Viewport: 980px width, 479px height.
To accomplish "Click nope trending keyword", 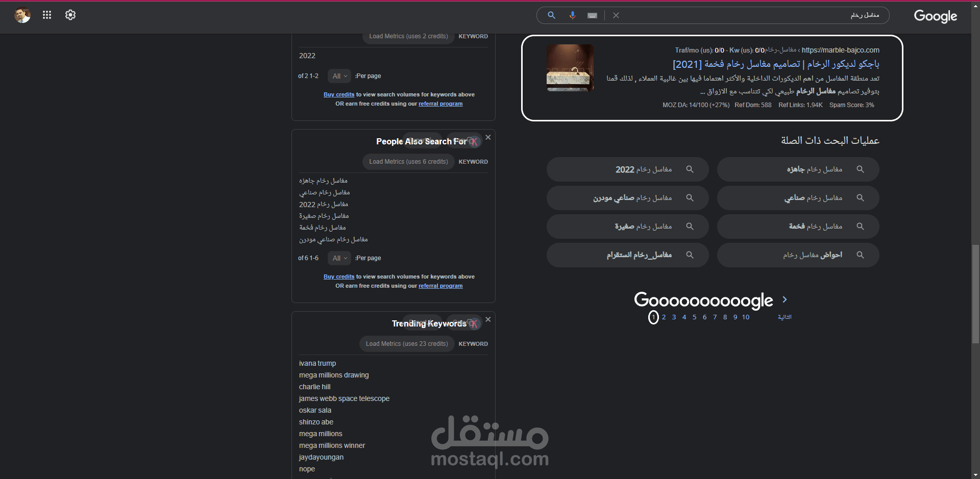I will (307, 469).
